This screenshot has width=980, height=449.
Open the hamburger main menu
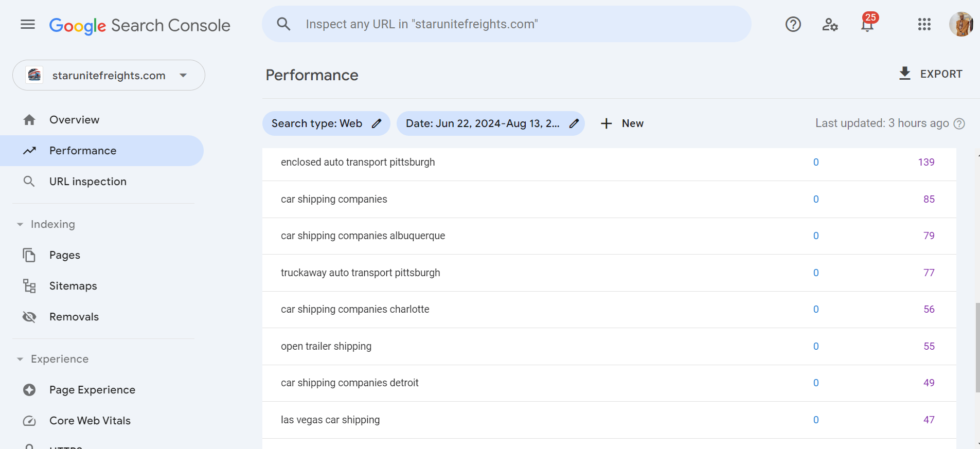click(x=28, y=24)
